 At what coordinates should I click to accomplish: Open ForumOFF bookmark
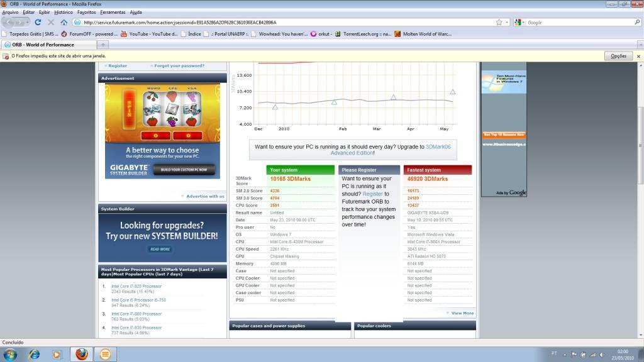pyautogui.click(x=89, y=34)
